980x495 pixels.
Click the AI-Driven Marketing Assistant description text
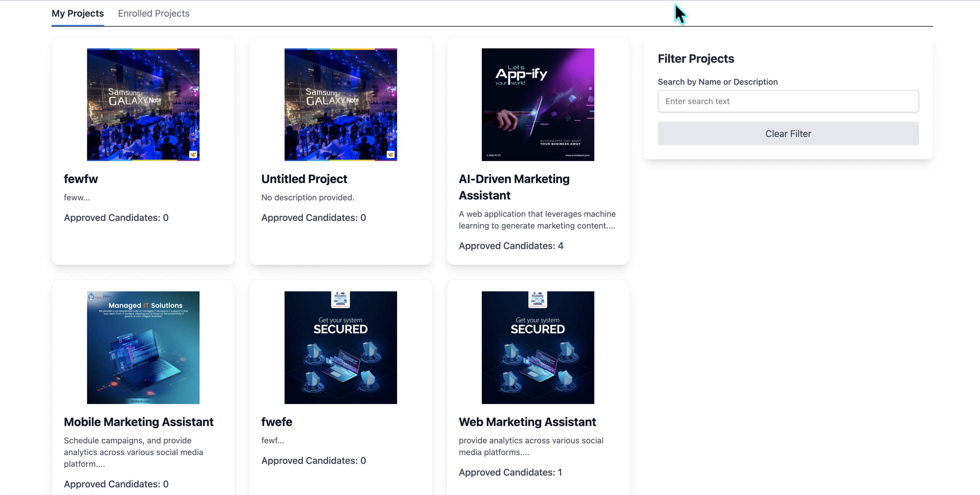coord(537,220)
